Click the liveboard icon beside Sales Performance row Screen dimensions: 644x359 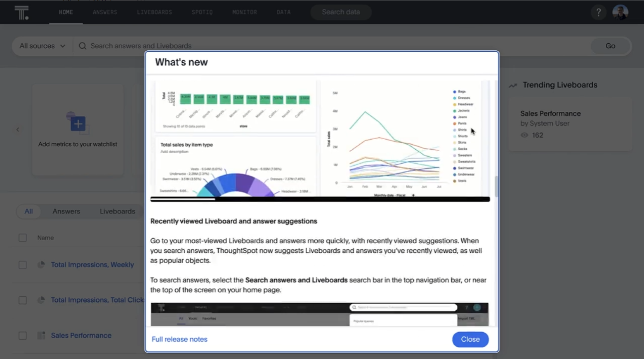(41, 335)
